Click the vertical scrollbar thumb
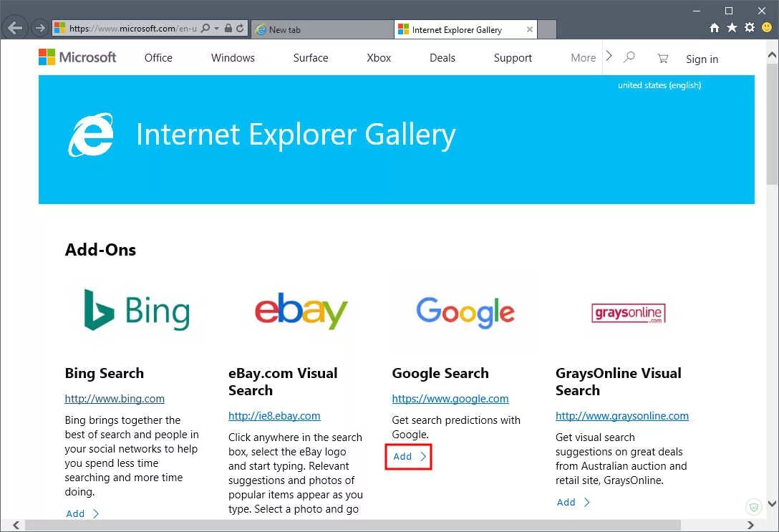 (x=773, y=123)
